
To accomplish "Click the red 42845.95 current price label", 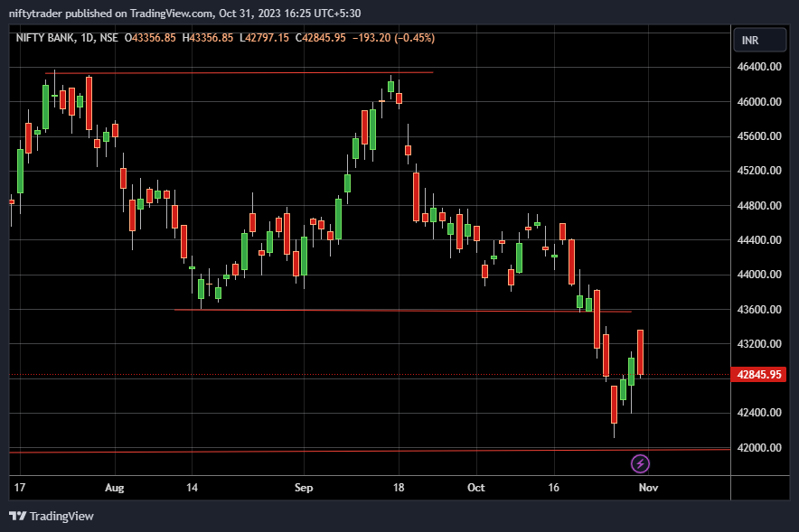I will tap(758, 375).
